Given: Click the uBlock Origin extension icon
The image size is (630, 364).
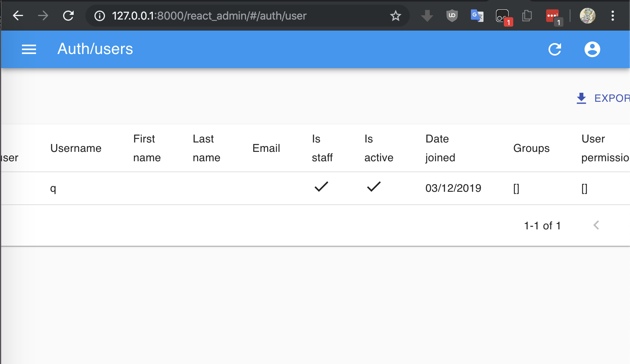Looking at the screenshot, I should pos(451,16).
